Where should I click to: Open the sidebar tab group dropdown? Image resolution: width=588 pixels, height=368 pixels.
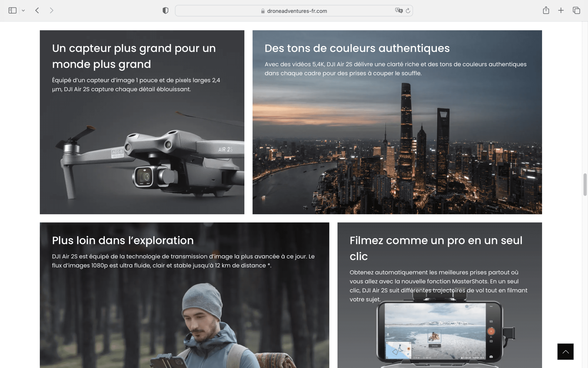point(23,11)
